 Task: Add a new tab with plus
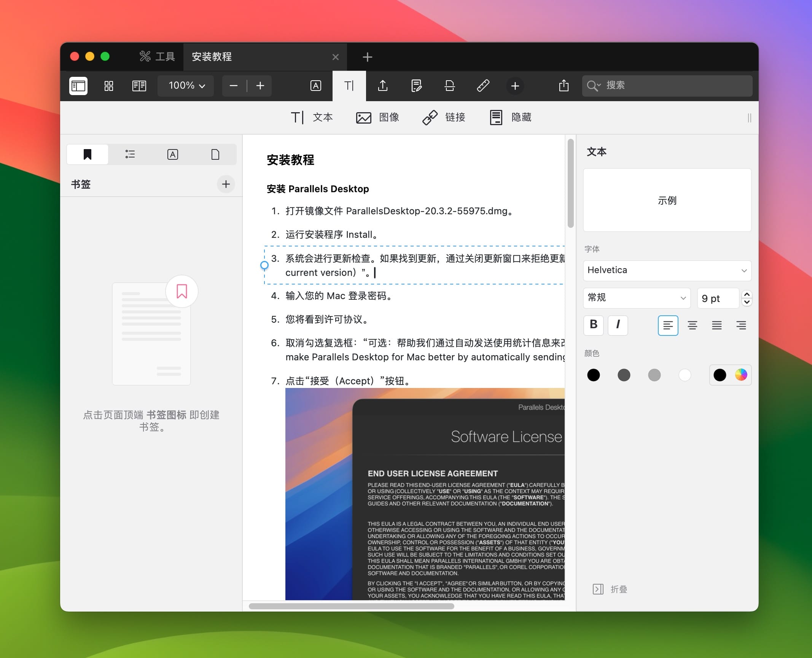[x=367, y=57]
